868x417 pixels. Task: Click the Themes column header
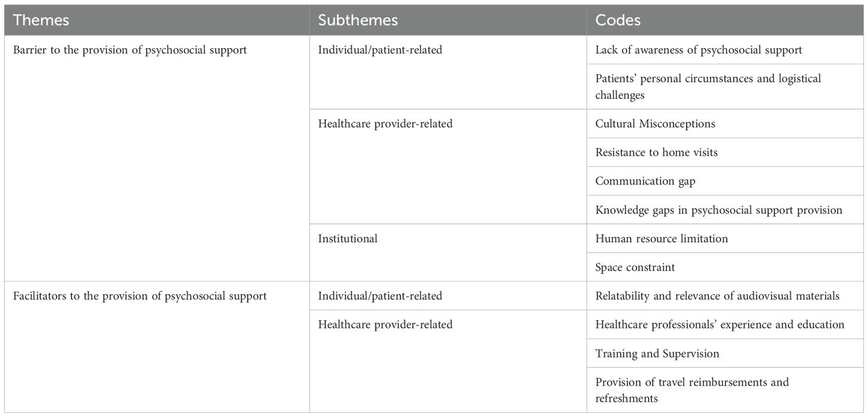coord(41,20)
